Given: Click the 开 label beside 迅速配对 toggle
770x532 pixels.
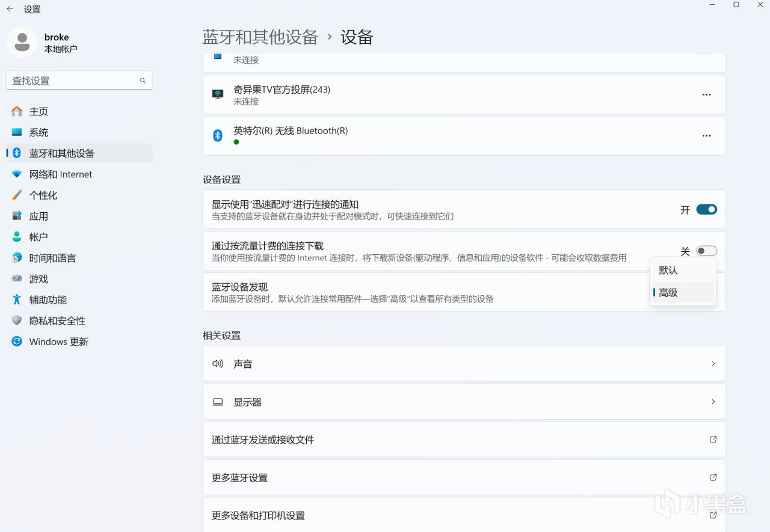Looking at the screenshot, I should click(x=685, y=210).
